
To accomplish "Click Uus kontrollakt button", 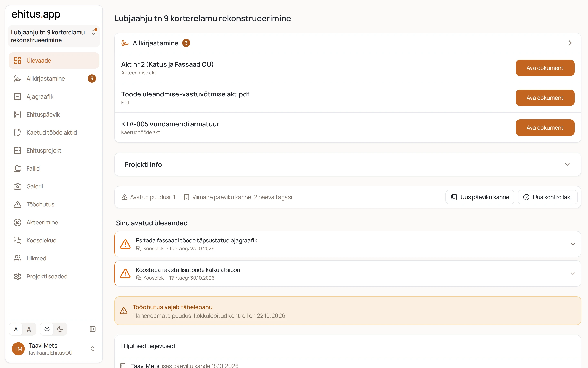I will click(548, 197).
